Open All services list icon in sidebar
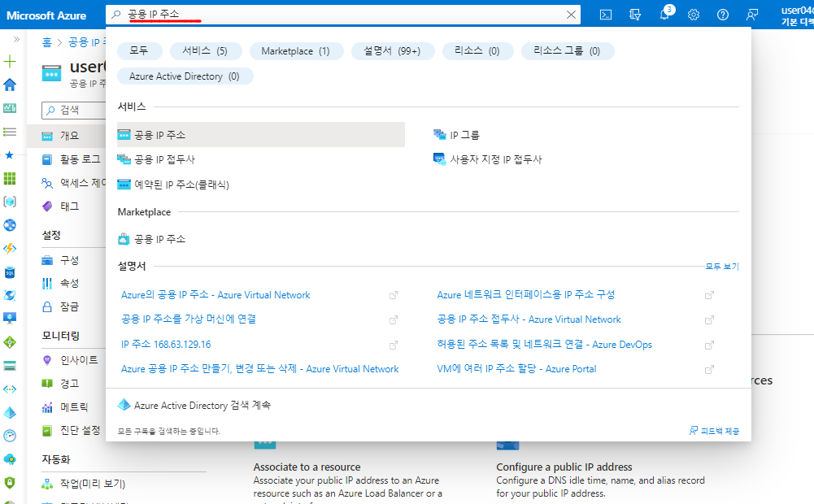The height and width of the screenshot is (504, 814). click(x=9, y=132)
